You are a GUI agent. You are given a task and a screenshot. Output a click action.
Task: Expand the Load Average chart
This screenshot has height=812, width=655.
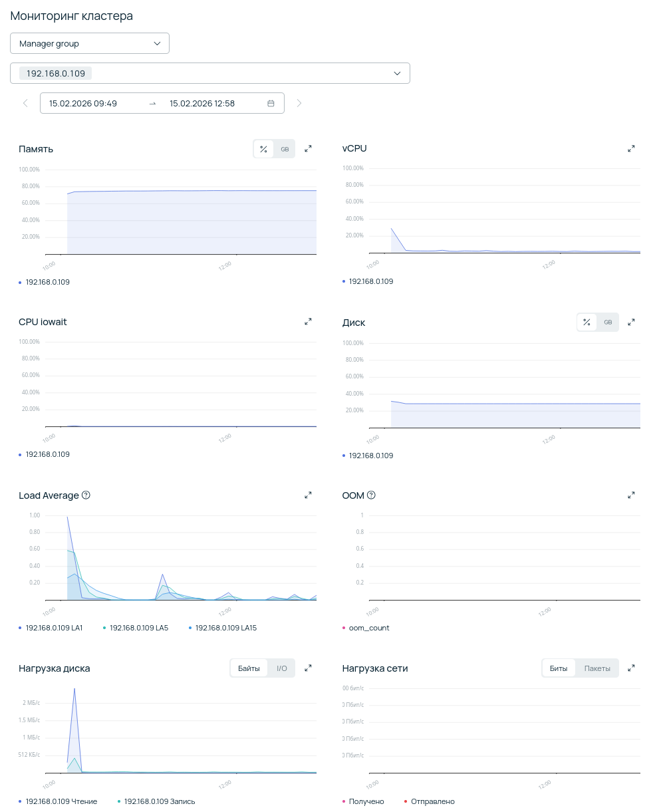point(308,495)
